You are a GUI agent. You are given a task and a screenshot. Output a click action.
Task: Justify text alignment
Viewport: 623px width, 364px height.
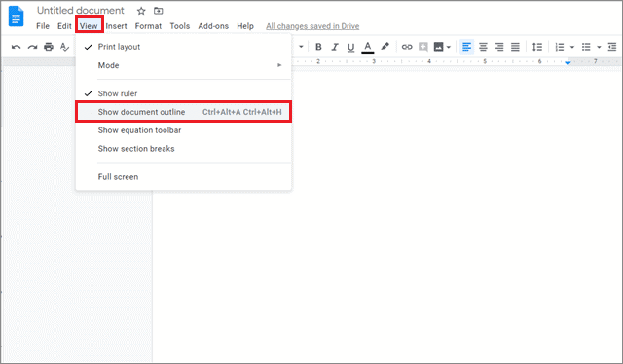pyautogui.click(x=515, y=47)
